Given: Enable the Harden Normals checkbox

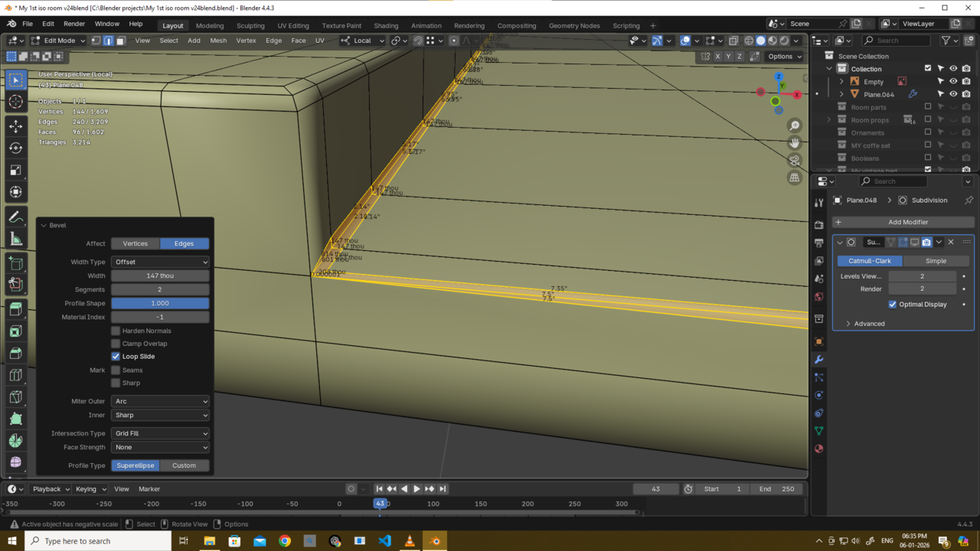Looking at the screenshot, I should (x=116, y=331).
